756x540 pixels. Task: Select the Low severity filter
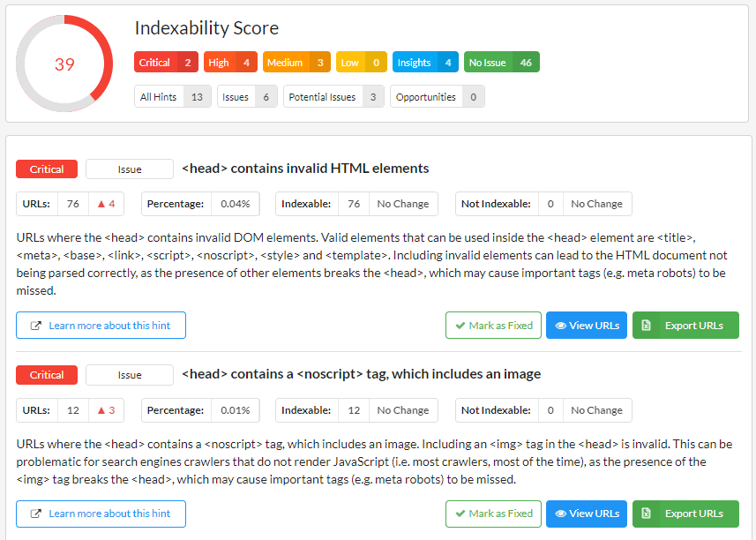point(362,62)
